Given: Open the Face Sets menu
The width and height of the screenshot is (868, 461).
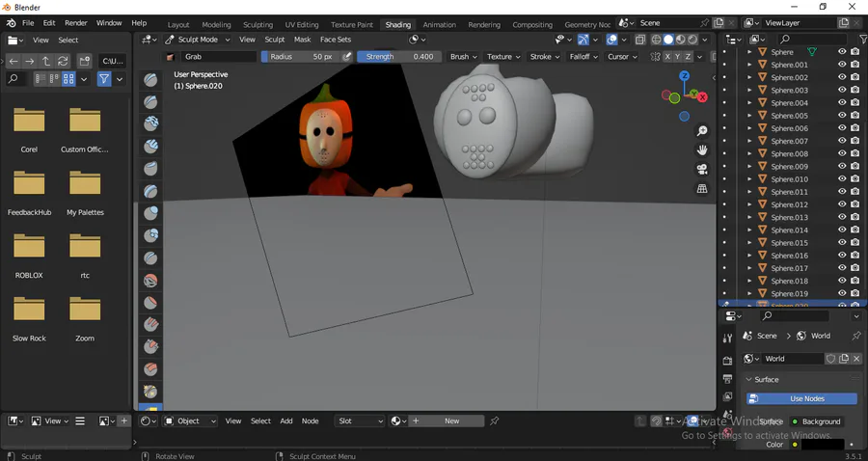Looking at the screenshot, I should point(336,40).
